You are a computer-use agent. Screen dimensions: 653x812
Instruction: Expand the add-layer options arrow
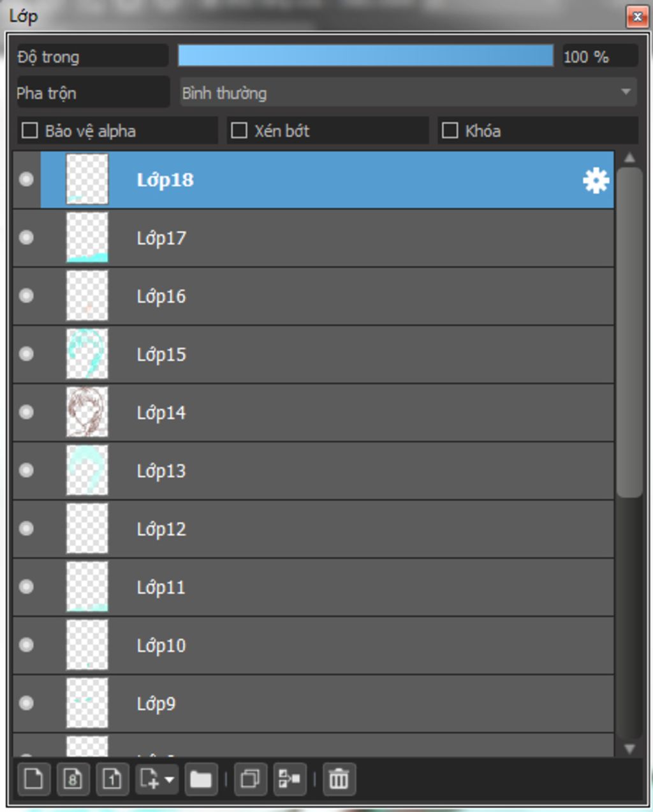170,779
